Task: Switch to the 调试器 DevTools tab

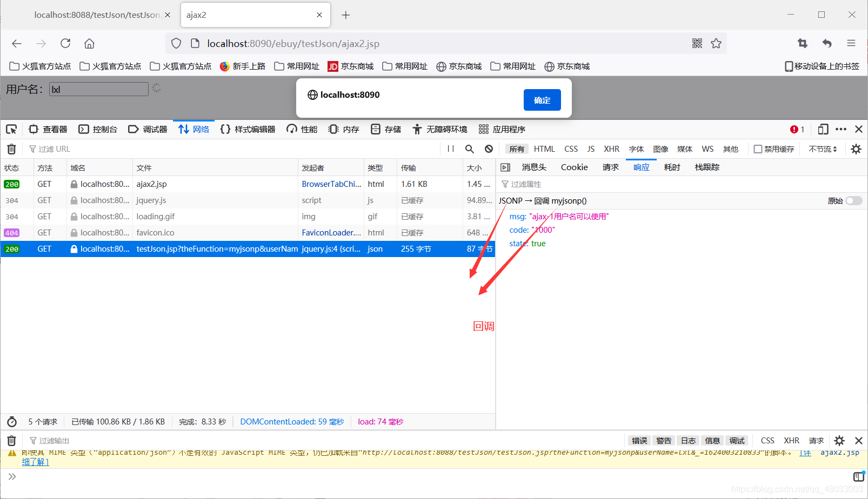Action: 148,129
